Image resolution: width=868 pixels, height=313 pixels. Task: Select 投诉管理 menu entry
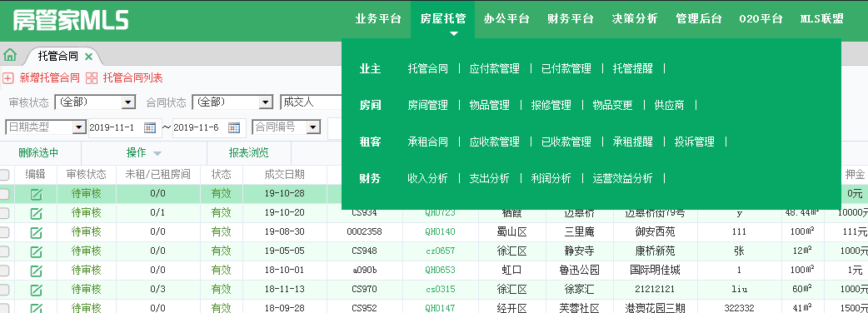point(694,142)
